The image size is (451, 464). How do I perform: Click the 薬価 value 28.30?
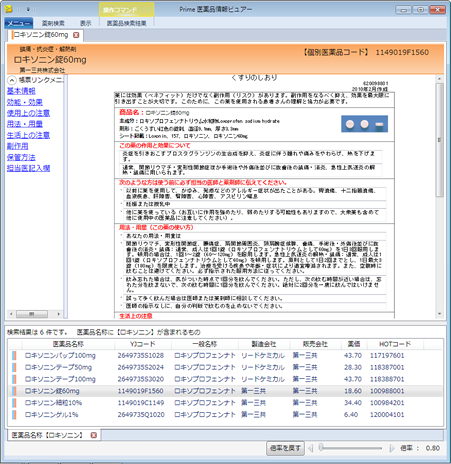[353, 367]
